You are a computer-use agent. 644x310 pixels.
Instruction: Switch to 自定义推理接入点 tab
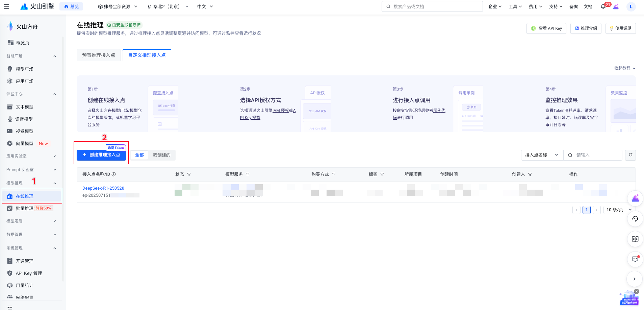tap(147, 55)
